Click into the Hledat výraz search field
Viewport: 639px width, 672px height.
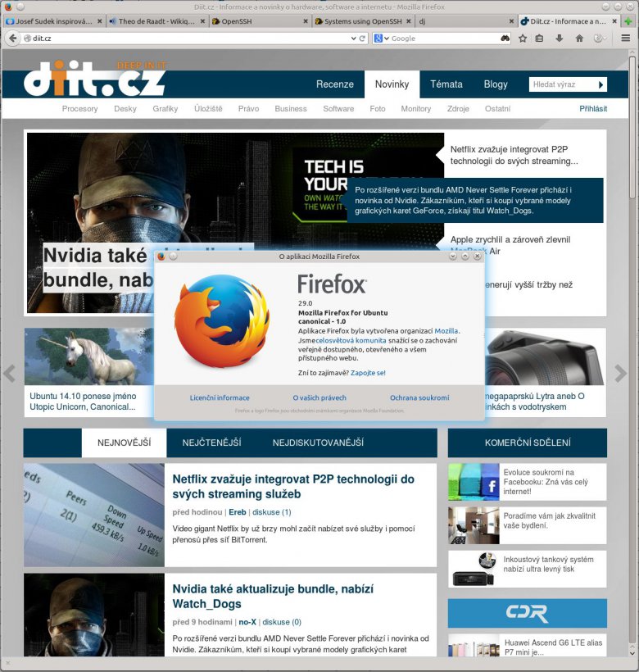(x=561, y=84)
